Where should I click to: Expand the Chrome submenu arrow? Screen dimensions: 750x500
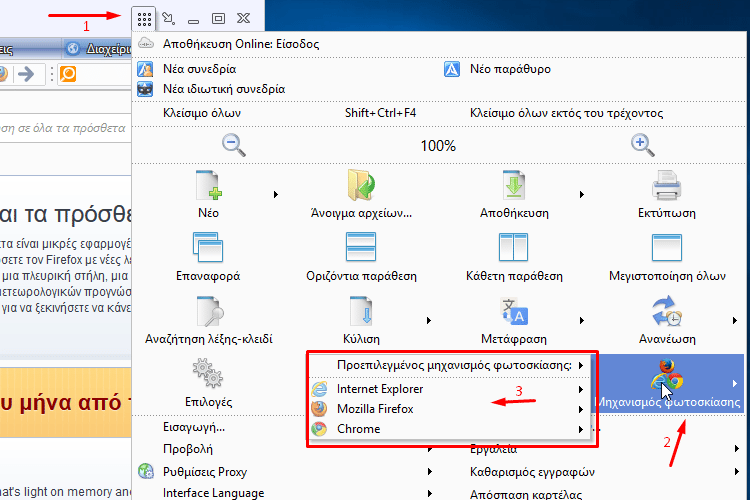coord(581,429)
